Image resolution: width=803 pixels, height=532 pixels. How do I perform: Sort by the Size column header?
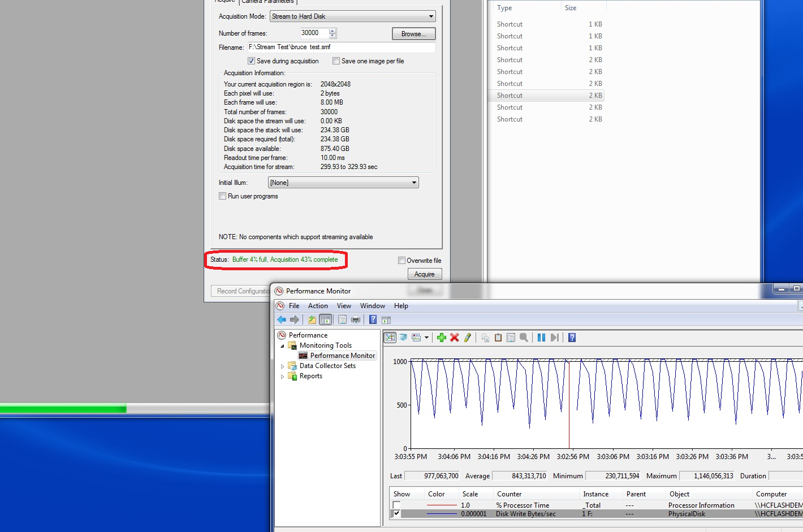click(x=571, y=8)
